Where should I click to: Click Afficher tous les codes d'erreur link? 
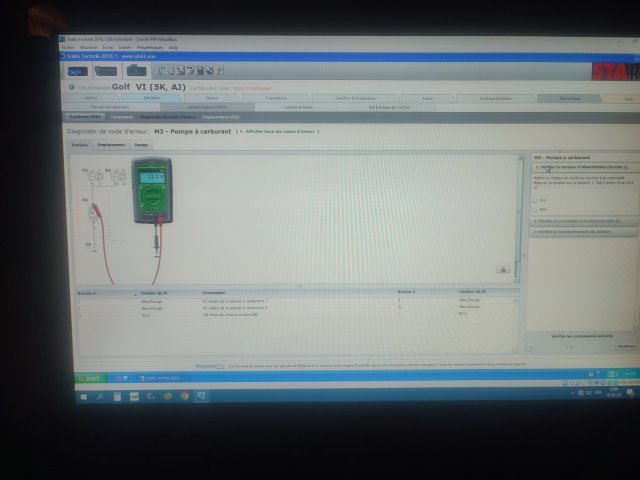(280, 131)
